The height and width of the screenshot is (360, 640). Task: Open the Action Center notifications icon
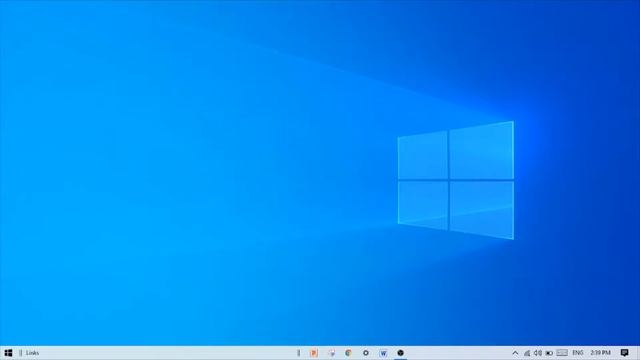(x=624, y=353)
